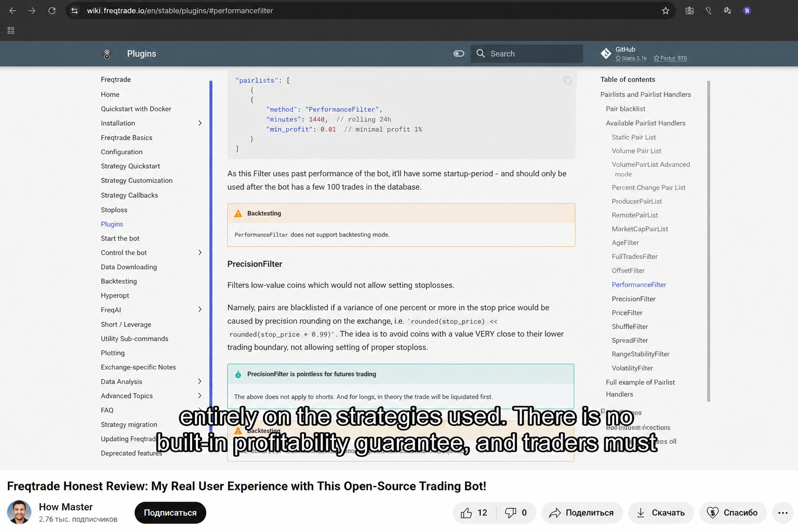Open Full example of Pairlist Handlers

tap(640, 388)
